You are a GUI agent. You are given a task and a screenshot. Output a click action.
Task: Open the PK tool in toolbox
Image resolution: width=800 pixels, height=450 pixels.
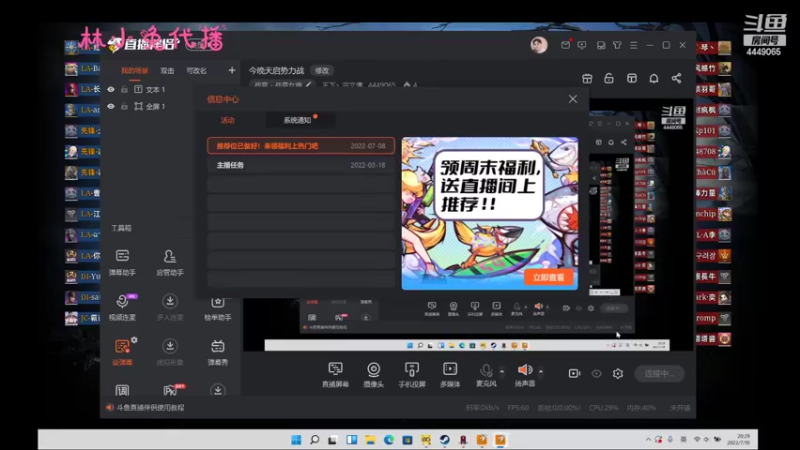coord(171,390)
